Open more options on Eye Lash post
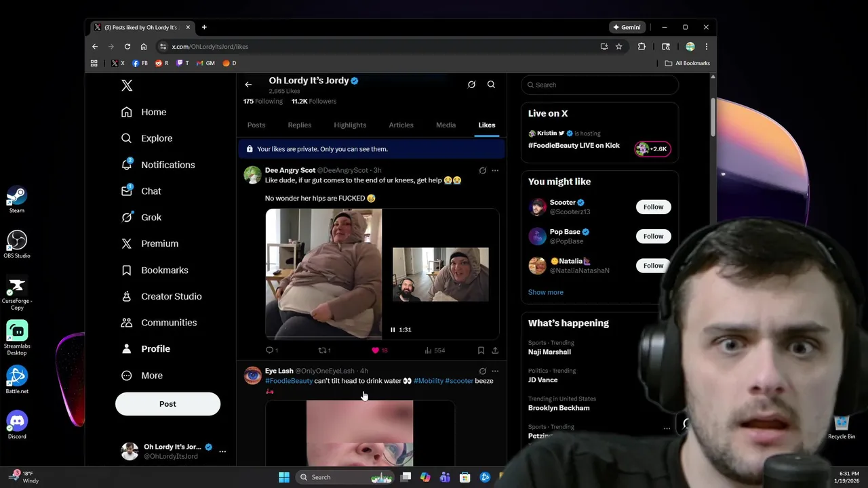This screenshot has width=868, height=488. (495, 371)
